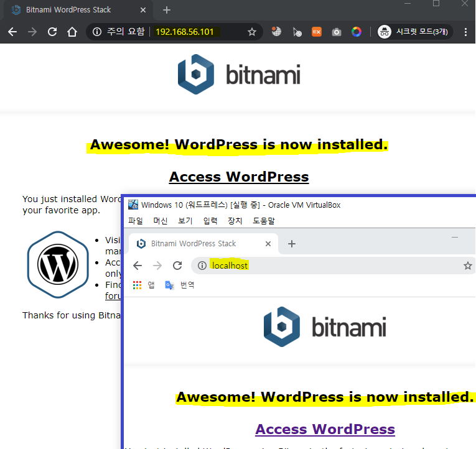Image resolution: width=476 pixels, height=449 pixels.
Task: Select the outer Bitnami WordPress Stack tab
Action: [x=77, y=10]
